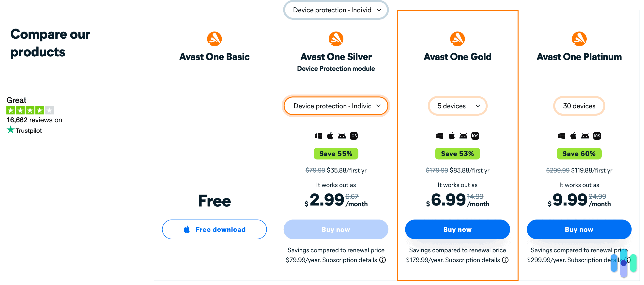The image size is (644, 285).
Task: Click Buy now for Avast One Gold
Action: pyautogui.click(x=457, y=229)
